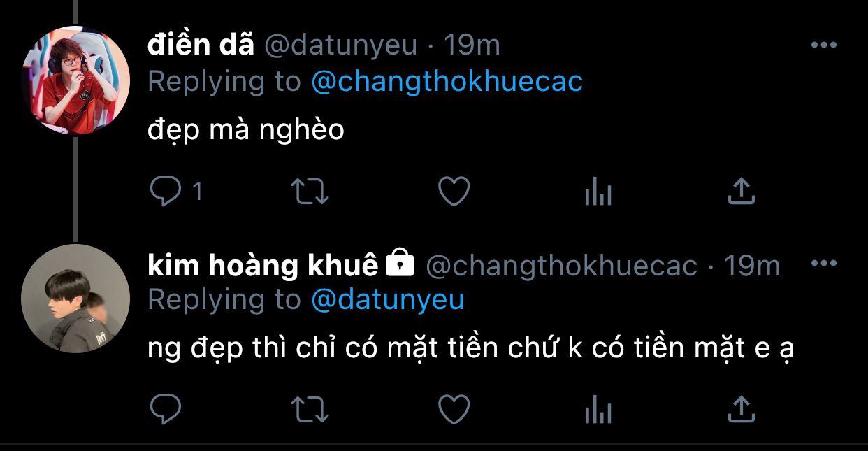Share điền dã's tweet

coord(742,191)
